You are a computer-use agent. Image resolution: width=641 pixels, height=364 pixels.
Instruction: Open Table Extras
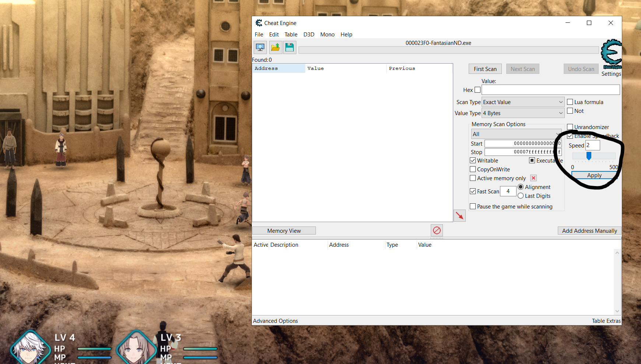(606, 321)
